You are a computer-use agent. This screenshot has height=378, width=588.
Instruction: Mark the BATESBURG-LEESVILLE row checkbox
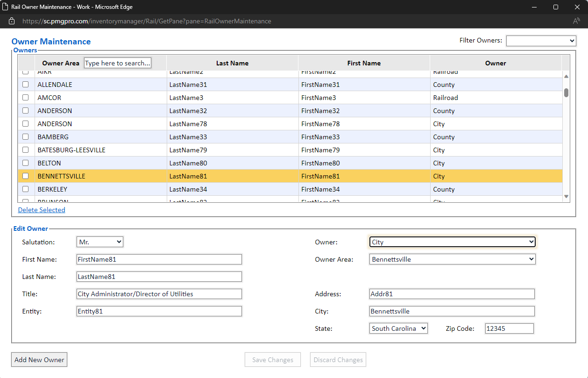coord(26,150)
